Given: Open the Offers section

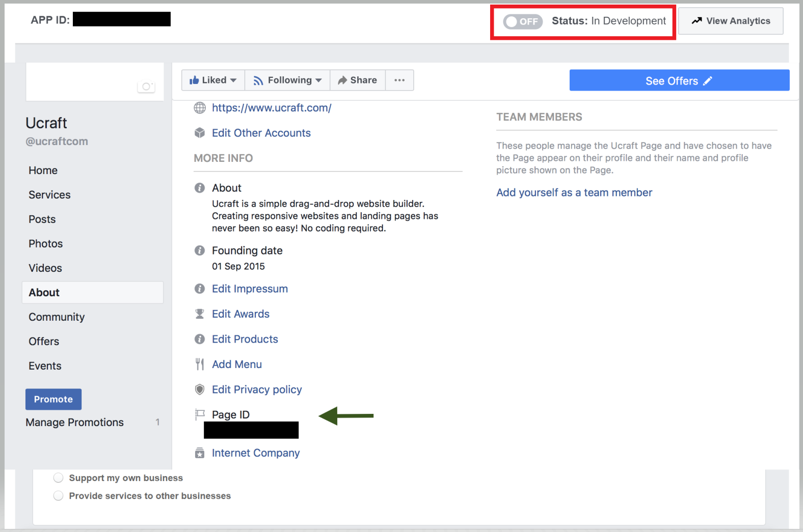Looking at the screenshot, I should pyautogui.click(x=44, y=342).
